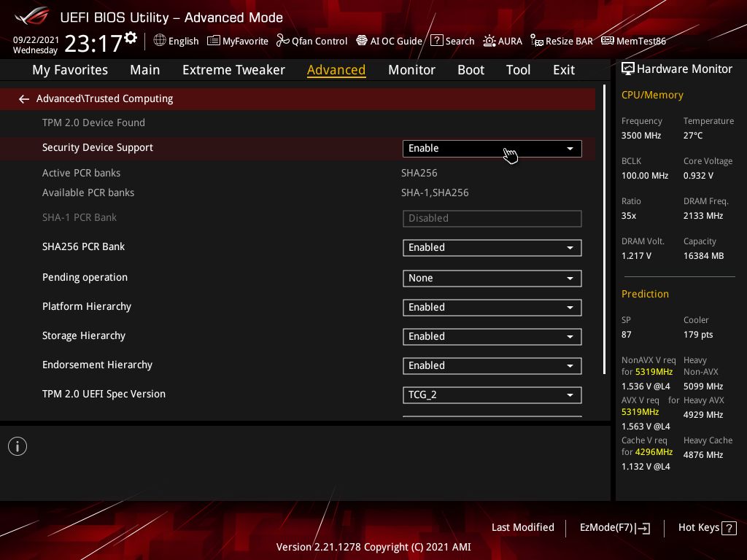Go back using the left arrow
This screenshot has height=560, width=747.
pos(24,99)
